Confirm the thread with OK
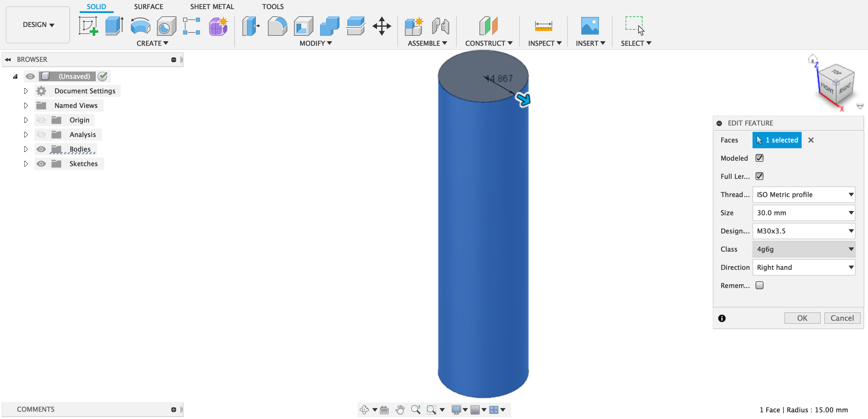The width and height of the screenshot is (868, 419). click(x=802, y=318)
